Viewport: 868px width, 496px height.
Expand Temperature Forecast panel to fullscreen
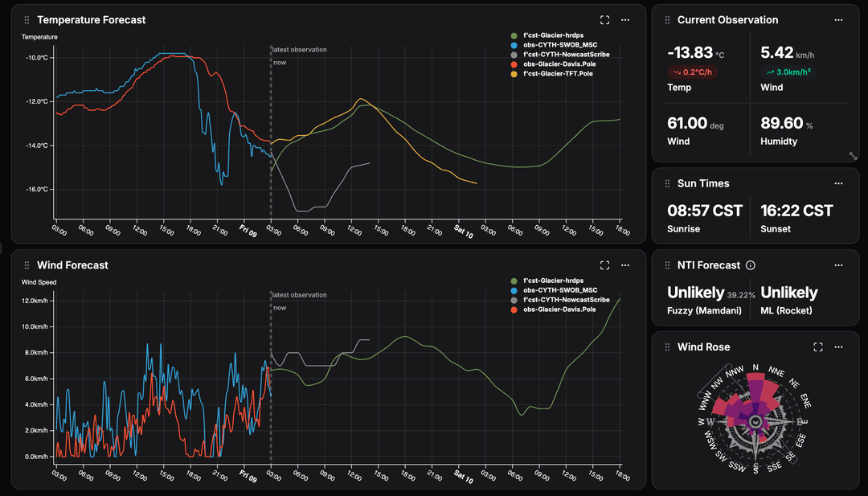[605, 20]
